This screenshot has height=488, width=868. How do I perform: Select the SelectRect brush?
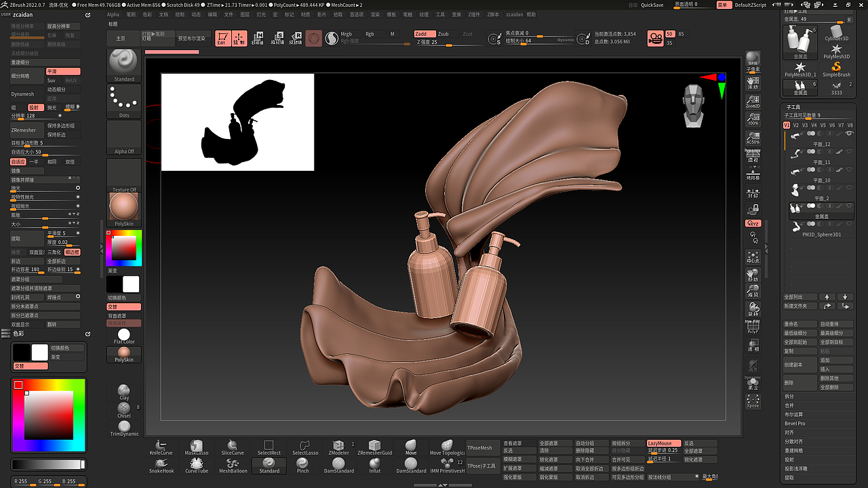coord(269,447)
